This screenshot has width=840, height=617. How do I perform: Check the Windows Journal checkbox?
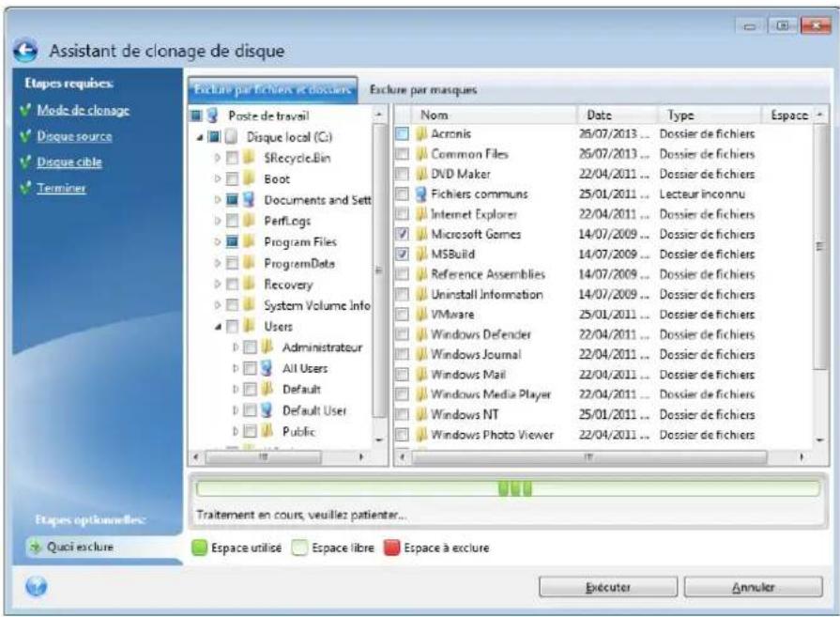click(402, 354)
